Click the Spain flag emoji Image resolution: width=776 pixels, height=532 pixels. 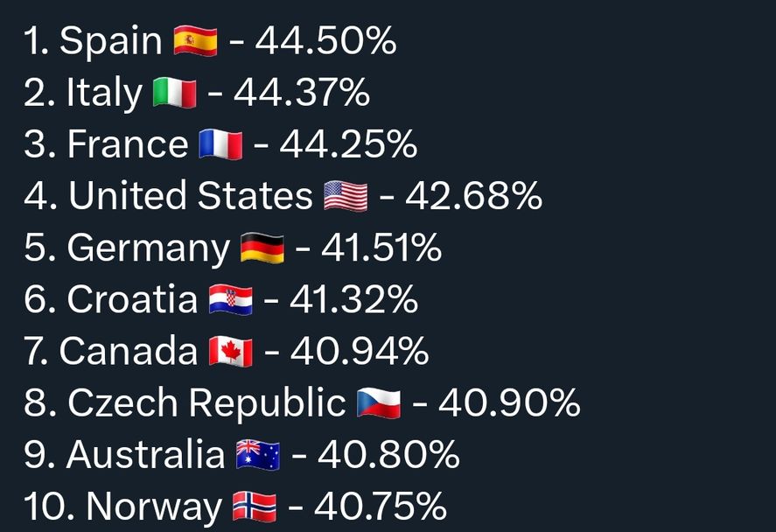pyautogui.click(x=195, y=41)
